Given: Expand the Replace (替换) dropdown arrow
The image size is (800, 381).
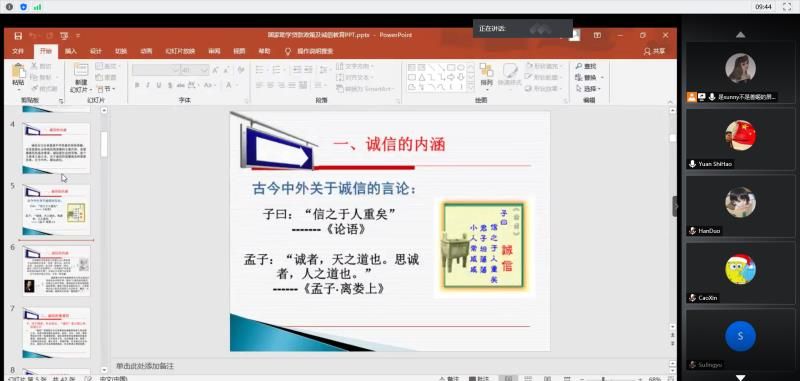Looking at the screenshot, I should 602,78.
